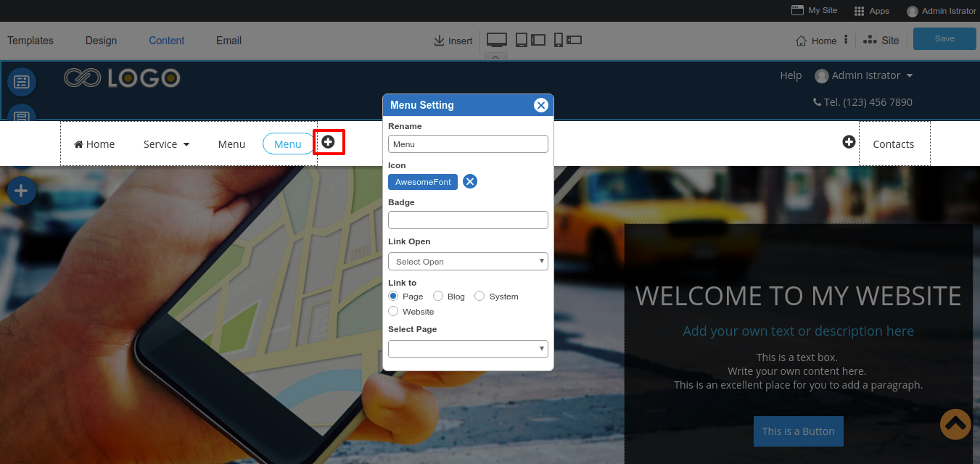The width and height of the screenshot is (980, 464).
Task: Click the phone icon by telephone number
Action: tap(818, 102)
